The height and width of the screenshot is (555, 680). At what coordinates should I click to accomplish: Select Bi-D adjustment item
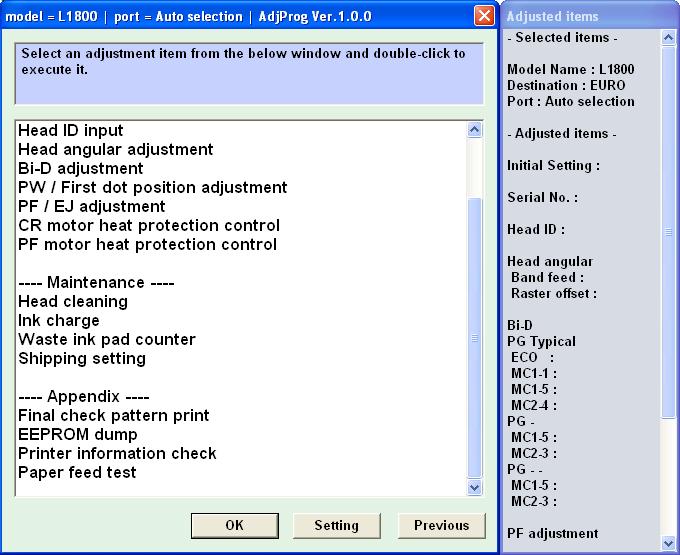pyautogui.click(x=80, y=169)
